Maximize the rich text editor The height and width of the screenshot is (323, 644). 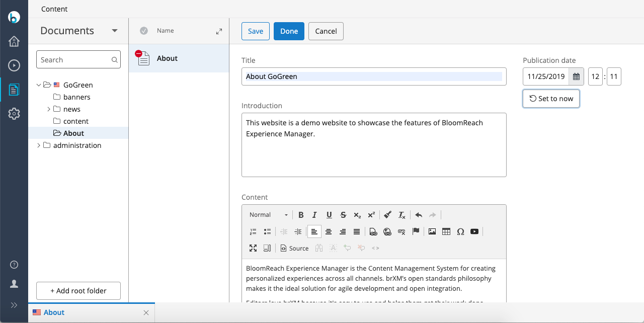[x=253, y=248]
